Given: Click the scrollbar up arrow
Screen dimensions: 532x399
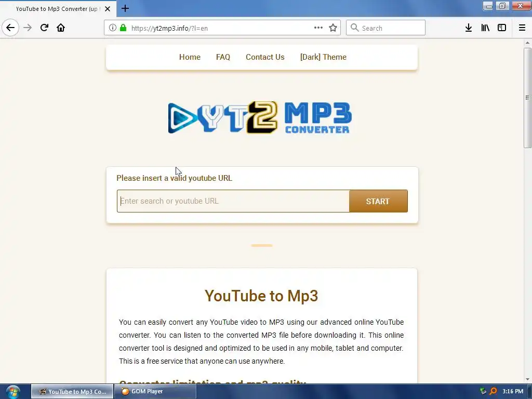Looking at the screenshot, I should coord(527,43).
